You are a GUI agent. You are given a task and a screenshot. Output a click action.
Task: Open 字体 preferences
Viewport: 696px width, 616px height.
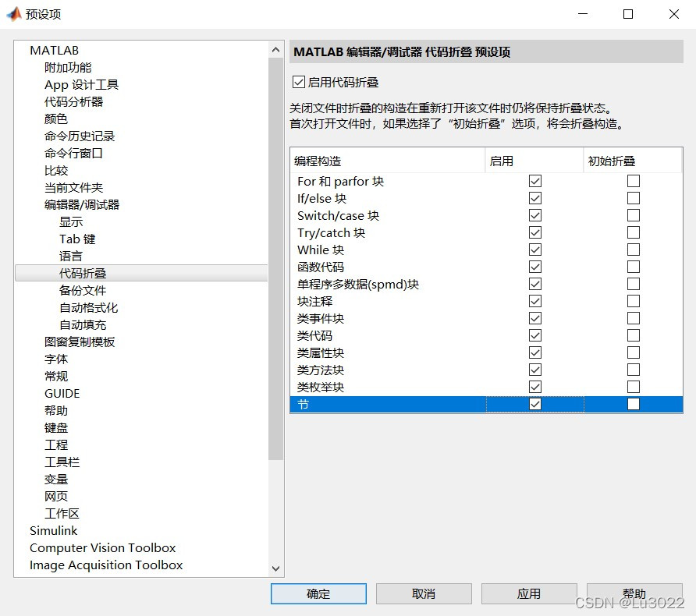tap(56, 359)
